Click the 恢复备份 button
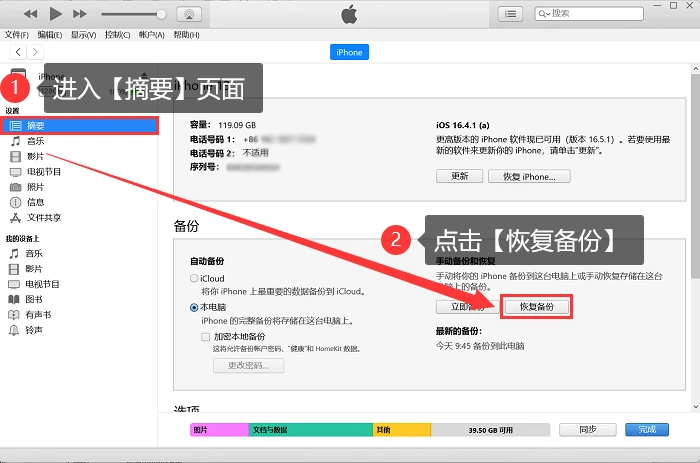This screenshot has width=700, height=463. (x=537, y=307)
